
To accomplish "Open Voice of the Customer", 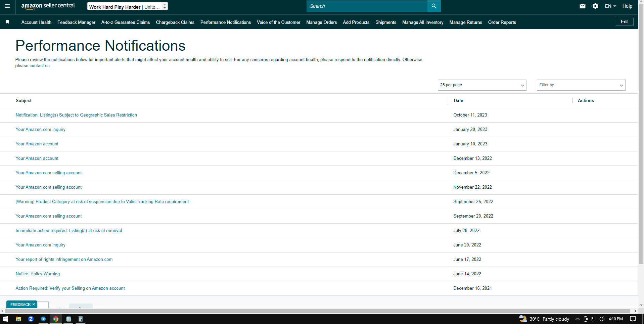I will (278, 22).
